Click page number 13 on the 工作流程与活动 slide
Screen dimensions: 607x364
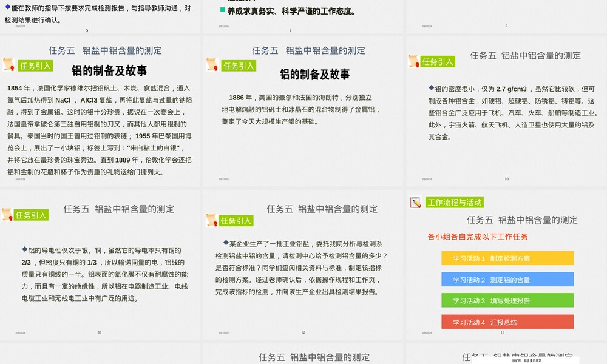(x=503, y=332)
